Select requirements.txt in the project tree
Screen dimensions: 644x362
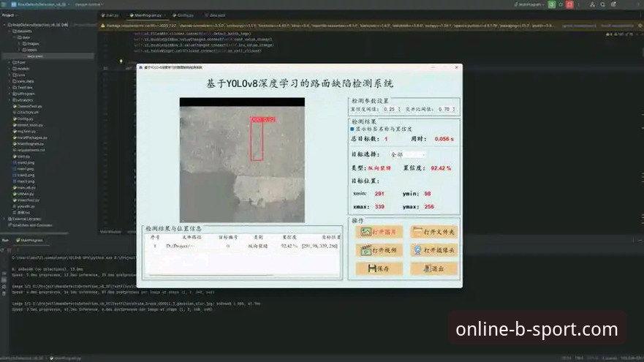(x=29, y=150)
